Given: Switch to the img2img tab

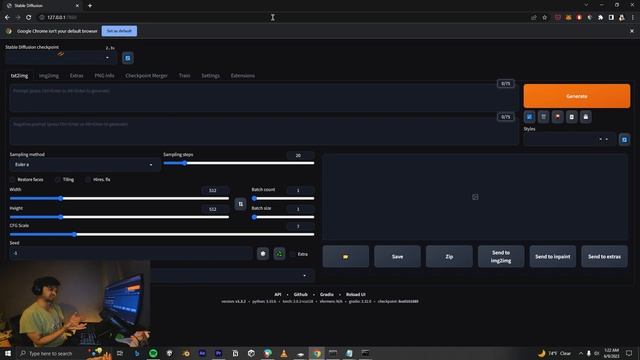Looking at the screenshot, I should pyautogui.click(x=49, y=76).
